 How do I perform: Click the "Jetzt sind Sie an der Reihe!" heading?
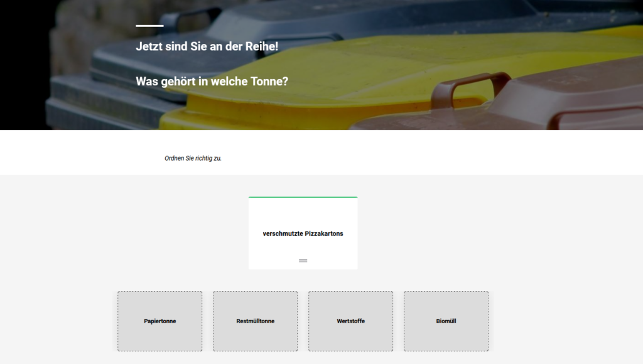pyautogui.click(x=207, y=46)
